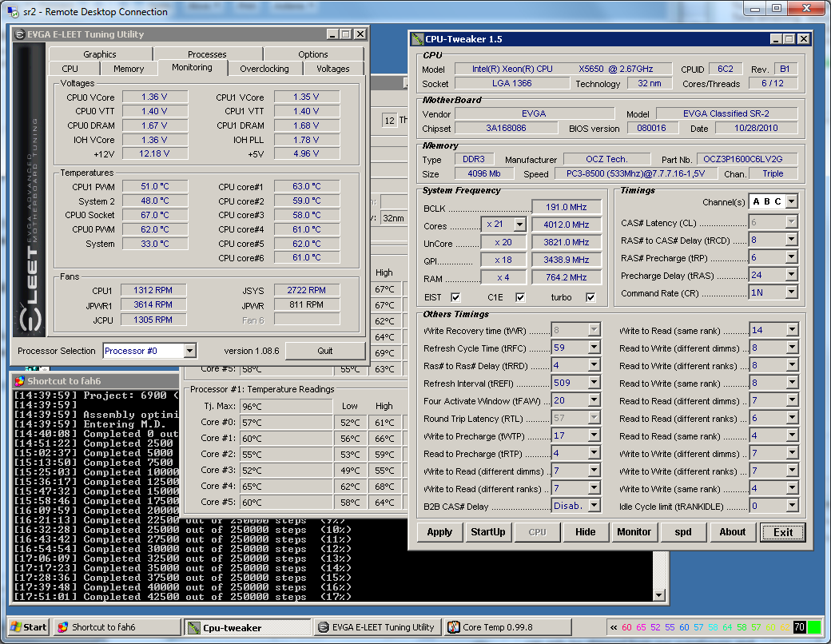
Task: Toggle the C1E checkbox
Action: click(x=520, y=297)
